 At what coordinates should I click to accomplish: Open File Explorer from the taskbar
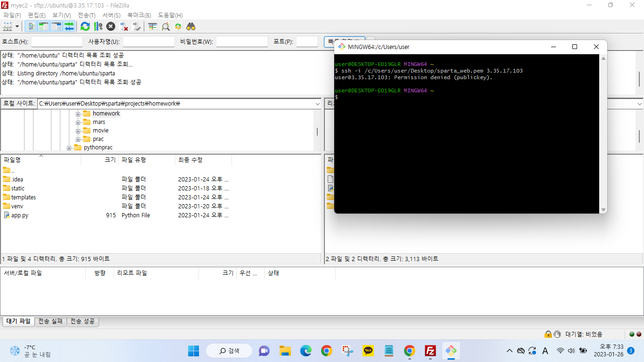pyautogui.click(x=285, y=351)
